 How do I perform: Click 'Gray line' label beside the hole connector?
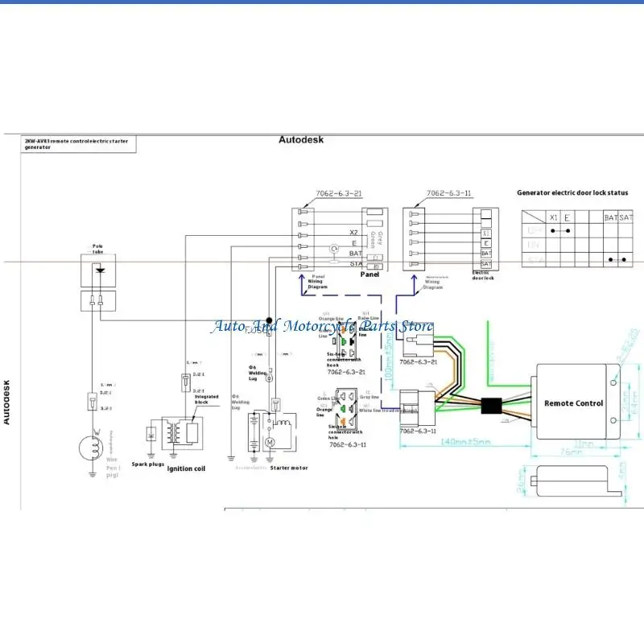(x=369, y=397)
